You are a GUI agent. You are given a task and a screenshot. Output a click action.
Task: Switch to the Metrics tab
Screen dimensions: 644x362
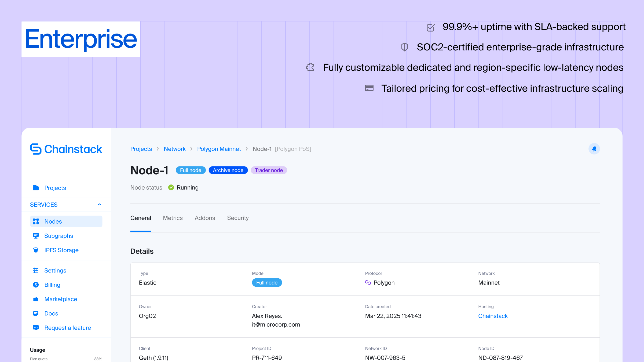tap(173, 218)
